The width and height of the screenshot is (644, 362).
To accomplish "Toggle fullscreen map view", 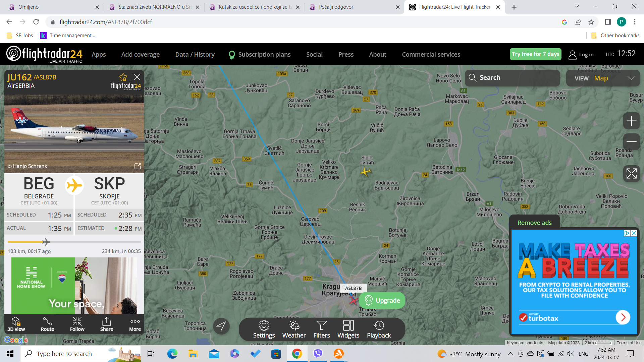I will click(631, 174).
